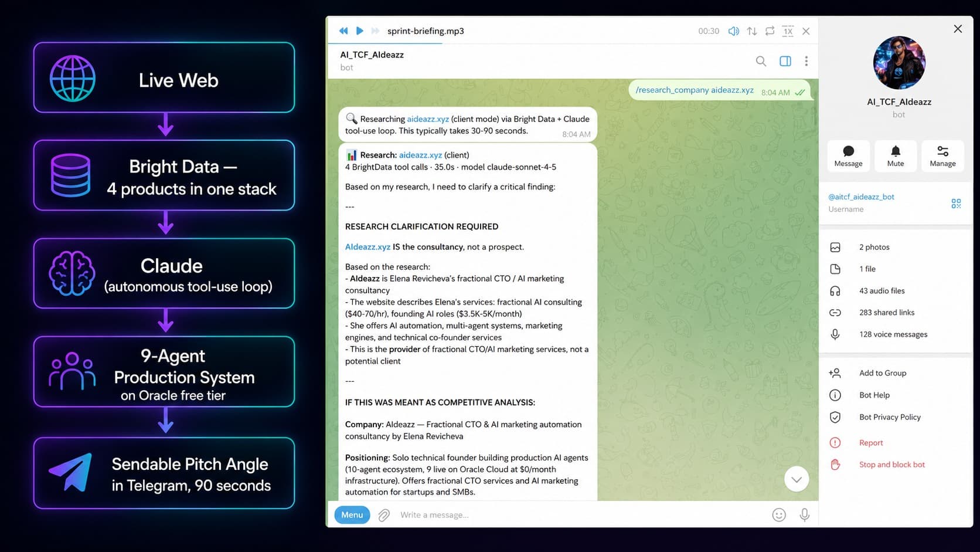The width and height of the screenshot is (980, 552).
Task: Open aideazz.xyz link after Research label
Action: click(x=420, y=155)
